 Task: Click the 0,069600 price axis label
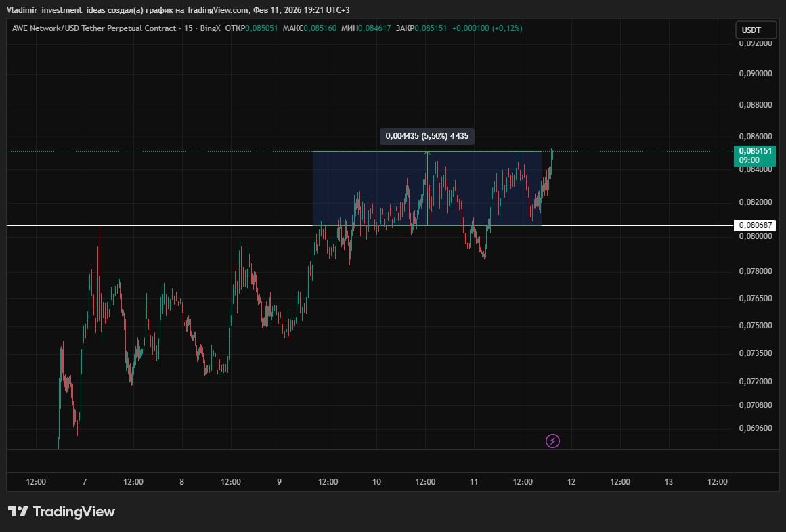point(756,428)
